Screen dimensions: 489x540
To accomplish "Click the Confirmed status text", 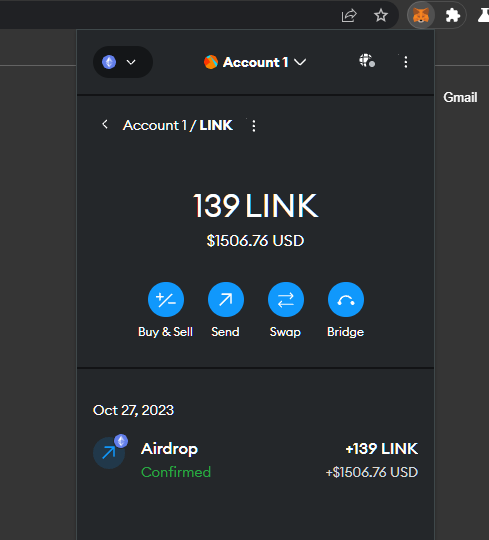I will point(176,472).
